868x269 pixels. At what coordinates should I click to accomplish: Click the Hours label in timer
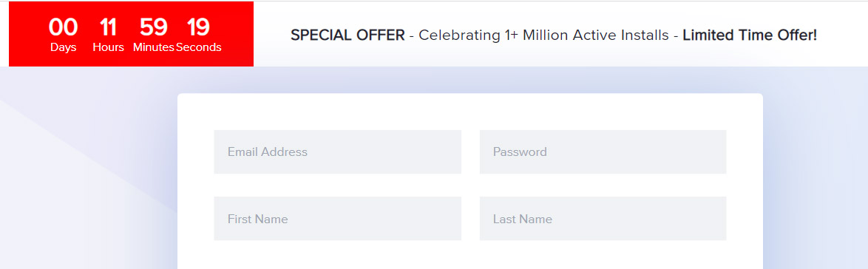[108, 47]
